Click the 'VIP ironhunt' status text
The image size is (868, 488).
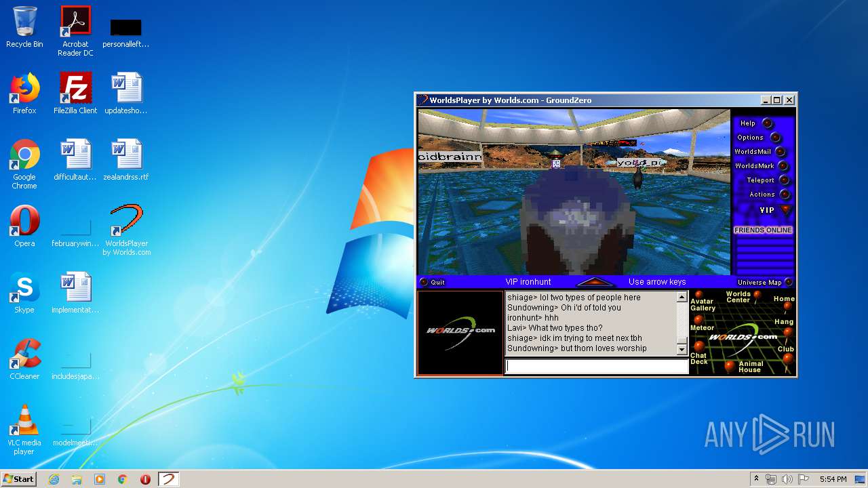[528, 282]
